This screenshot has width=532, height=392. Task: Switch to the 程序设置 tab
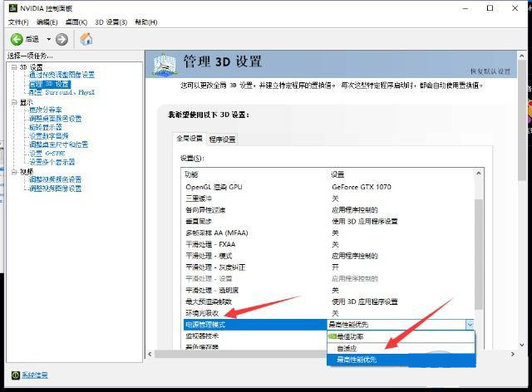pyautogui.click(x=222, y=139)
